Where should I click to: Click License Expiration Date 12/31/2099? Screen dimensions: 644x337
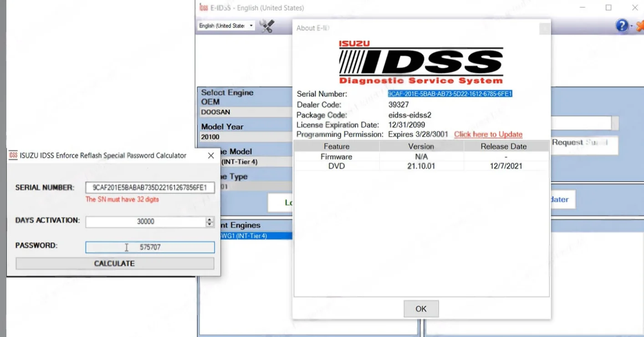click(406, 125)
